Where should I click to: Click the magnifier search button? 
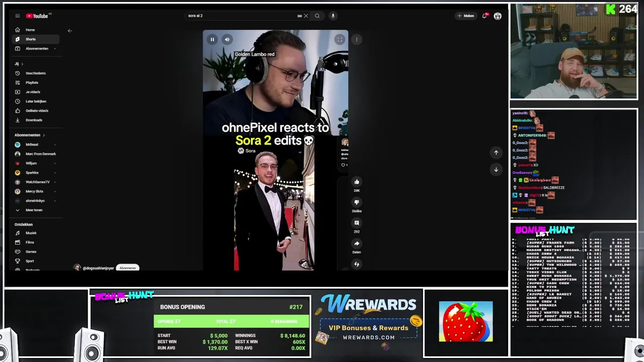[317, 16]
